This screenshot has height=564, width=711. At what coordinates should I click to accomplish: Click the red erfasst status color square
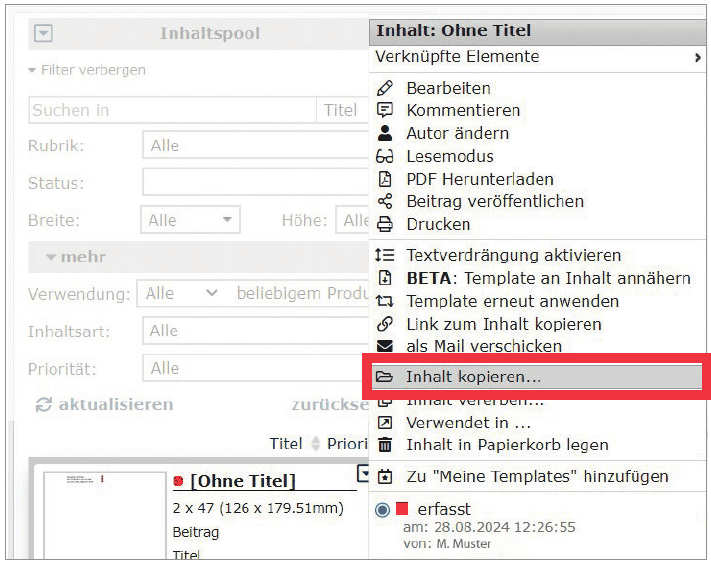tap(402, 508)
